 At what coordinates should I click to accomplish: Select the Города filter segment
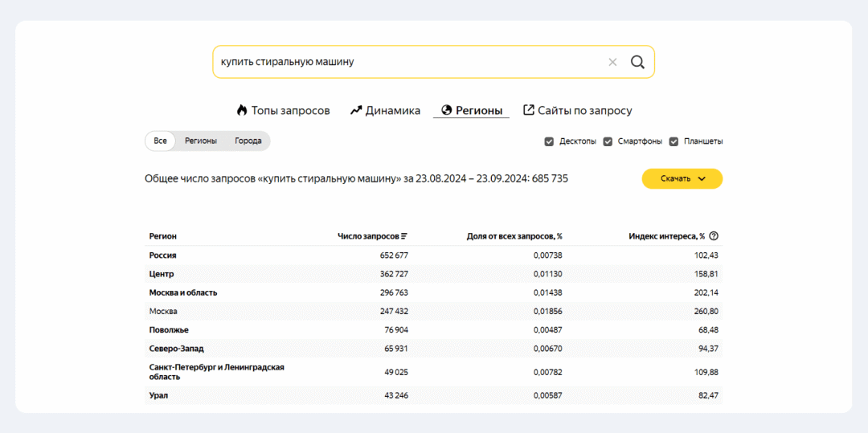[x=248, y=141]
